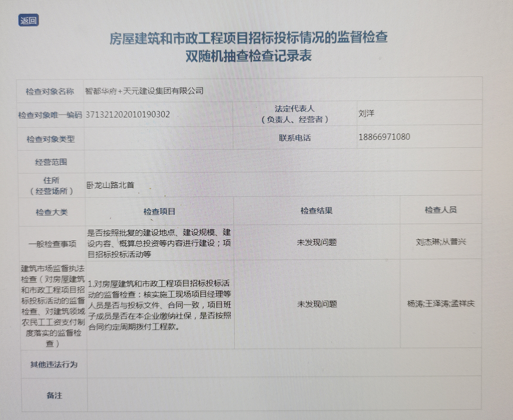The height and width of the screenshot is (420, 513).
Task: Click the 一般检查事项 category cell
Action: point(53,244)
